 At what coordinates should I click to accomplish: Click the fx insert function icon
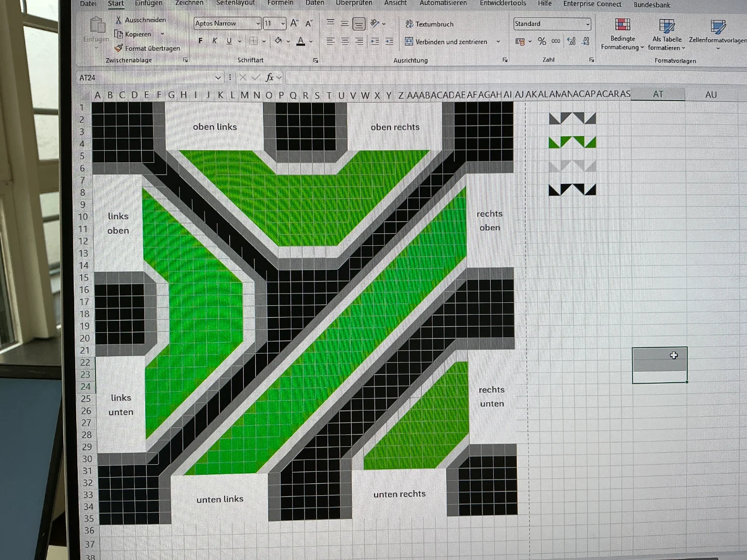coord(269,77)
